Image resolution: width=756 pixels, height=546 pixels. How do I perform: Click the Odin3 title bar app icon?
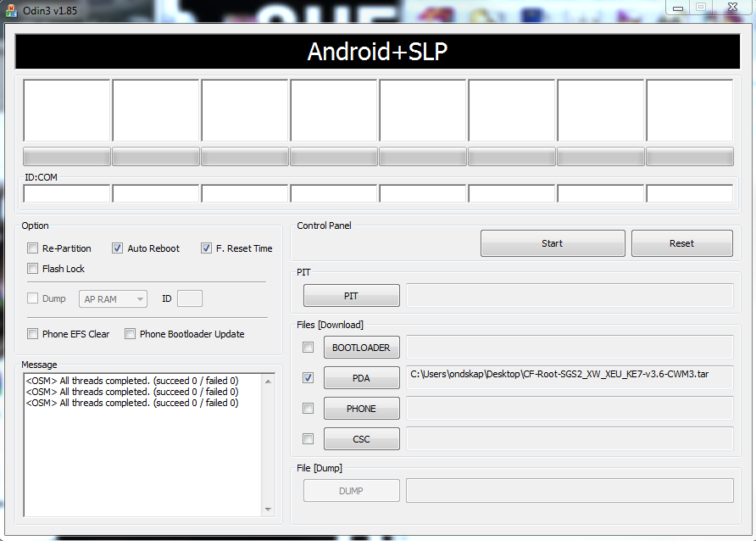(x=11, y=10)
